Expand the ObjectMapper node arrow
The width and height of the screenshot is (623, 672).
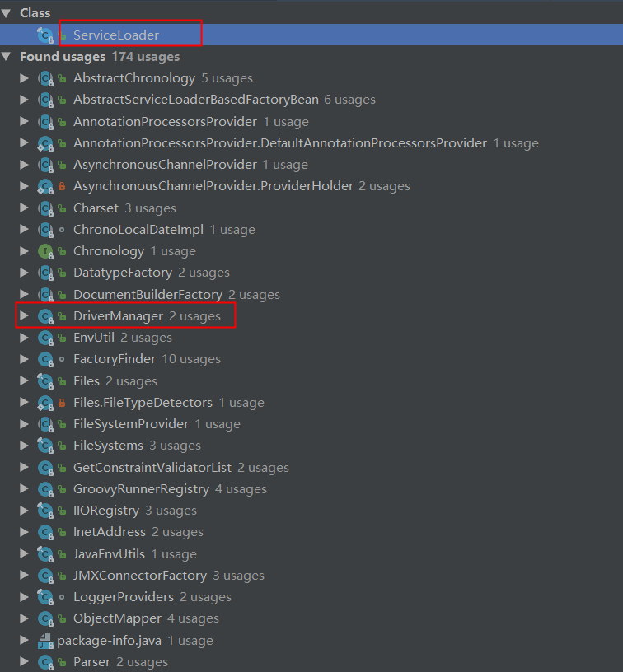click(x=24, y=618)
